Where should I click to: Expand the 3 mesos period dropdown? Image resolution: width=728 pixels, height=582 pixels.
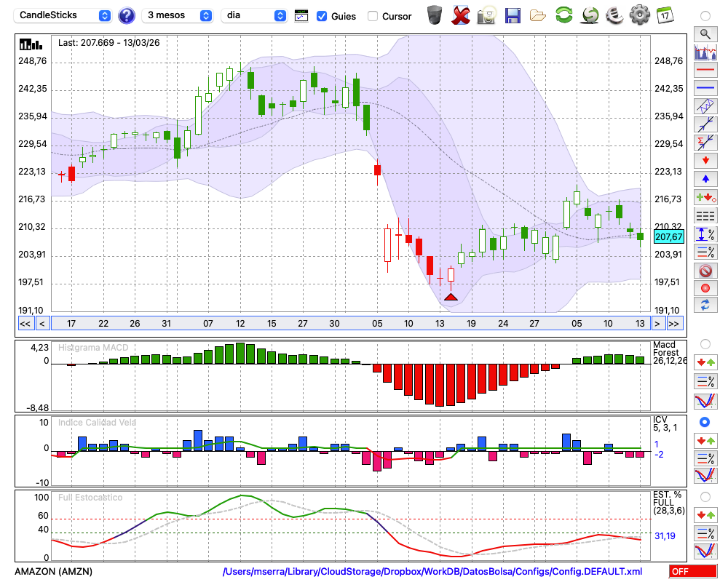point(178,15)
